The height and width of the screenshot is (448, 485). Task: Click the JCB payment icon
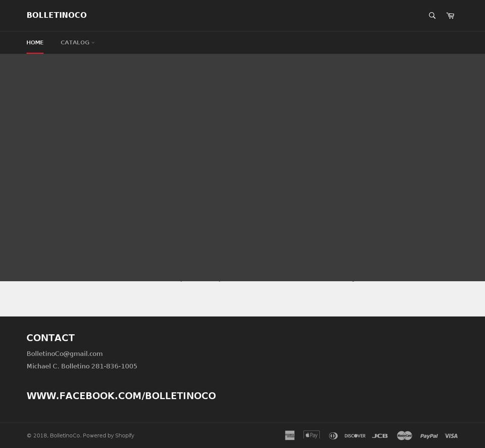click(380, 436)
